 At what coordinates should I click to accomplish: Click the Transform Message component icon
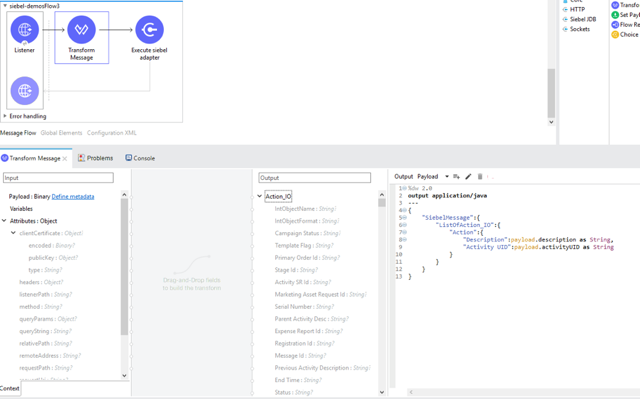click(81, 29)
